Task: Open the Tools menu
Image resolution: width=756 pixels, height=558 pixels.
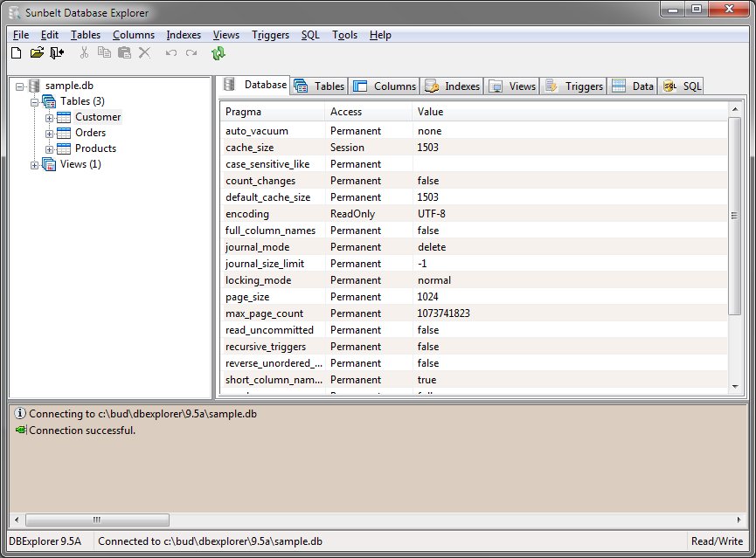Action: pos(344,35)
